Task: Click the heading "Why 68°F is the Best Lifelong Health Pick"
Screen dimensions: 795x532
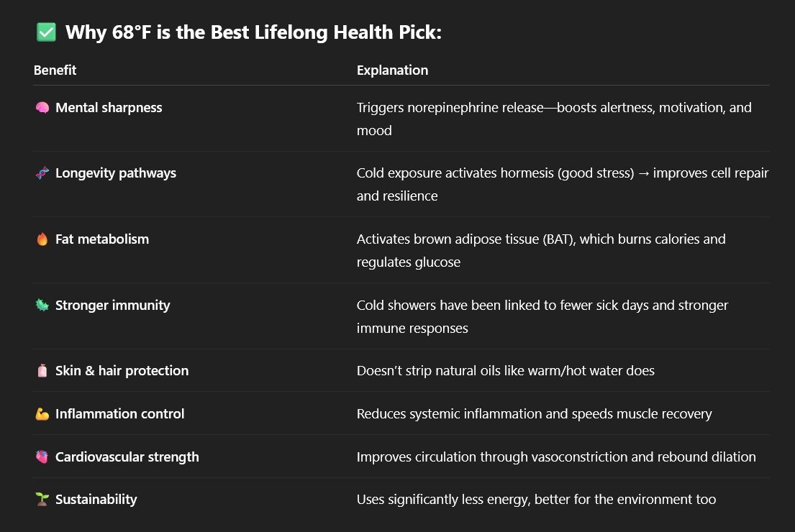Action: click(x=253, y=32)
